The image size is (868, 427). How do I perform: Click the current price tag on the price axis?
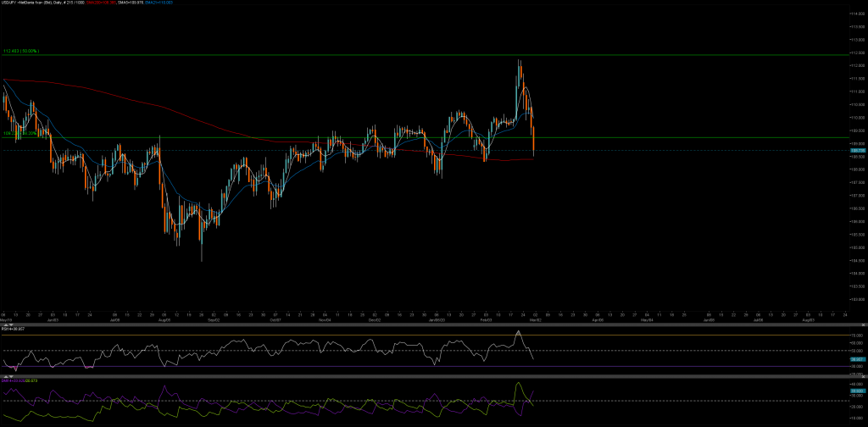(858, 150)
